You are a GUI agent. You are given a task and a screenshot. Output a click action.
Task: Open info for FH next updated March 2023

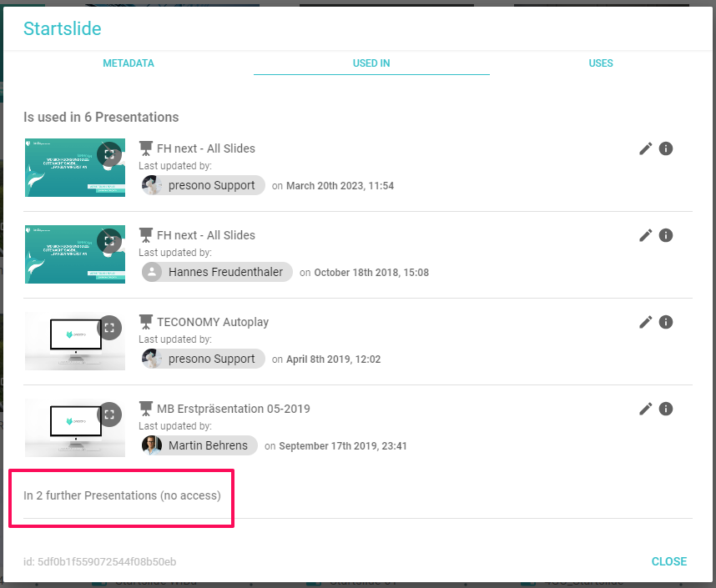tap(666, 148)
